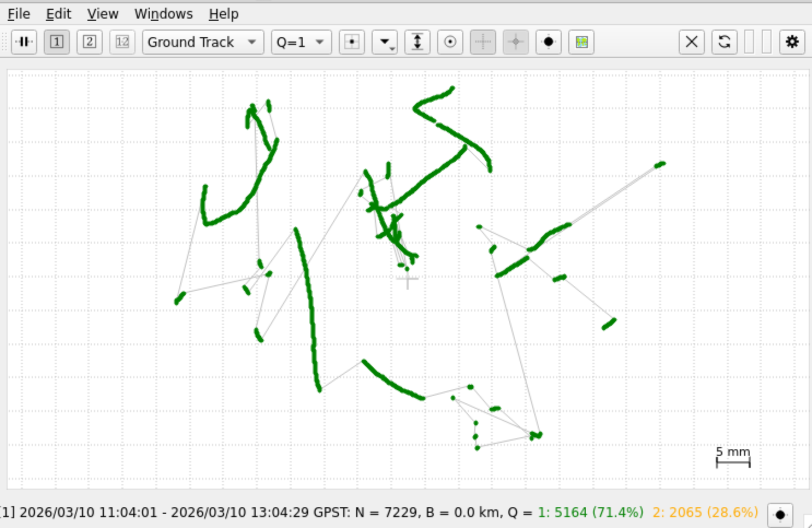Open the Windows menu
Viewport: 812px width, 528px height.
[163, 14]
